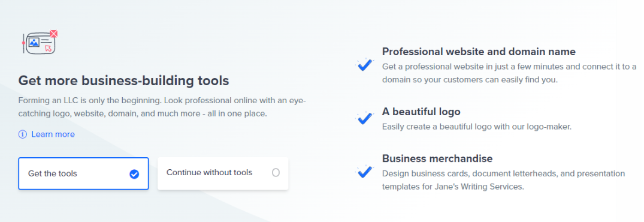Choose the Continue without tools option card
644x222 pixels.
(x=223, y=173)
